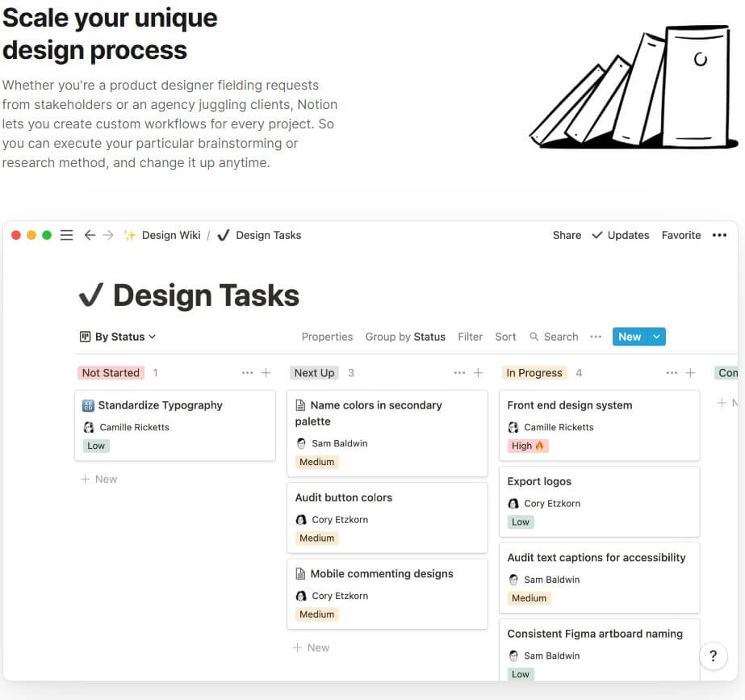The image size is (745, 700).
Task: Open In Progress column options dots
Action: click(x=672, y=373)
